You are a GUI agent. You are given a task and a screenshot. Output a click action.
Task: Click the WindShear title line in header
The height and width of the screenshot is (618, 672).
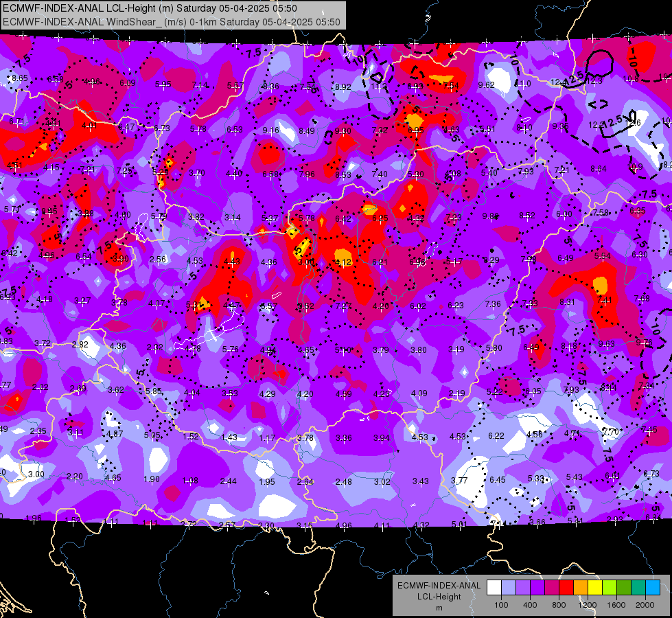[x=172, y=22]
